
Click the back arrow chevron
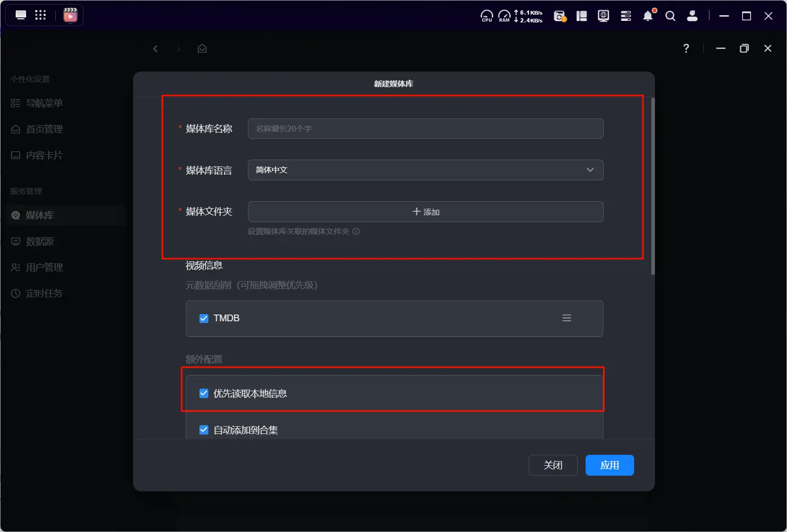(155, 49)
